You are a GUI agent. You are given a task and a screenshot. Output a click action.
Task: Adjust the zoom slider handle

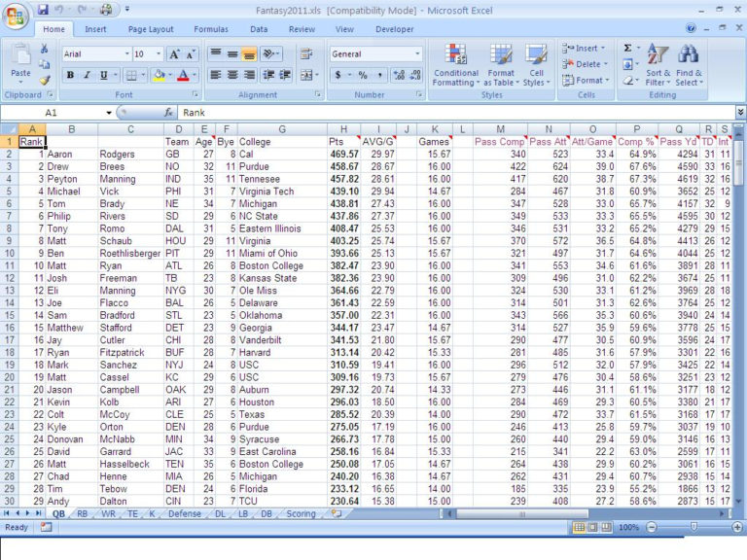694,527
